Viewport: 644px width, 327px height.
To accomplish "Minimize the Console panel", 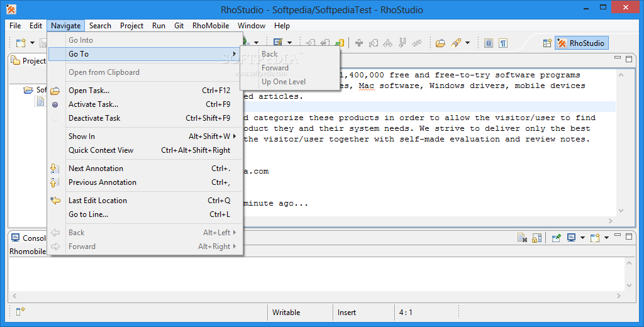I will 618,235.
